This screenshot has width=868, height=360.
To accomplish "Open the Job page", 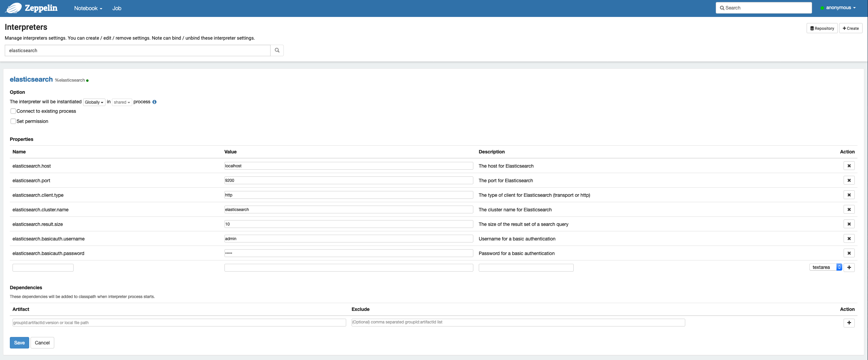I will 117,8.
